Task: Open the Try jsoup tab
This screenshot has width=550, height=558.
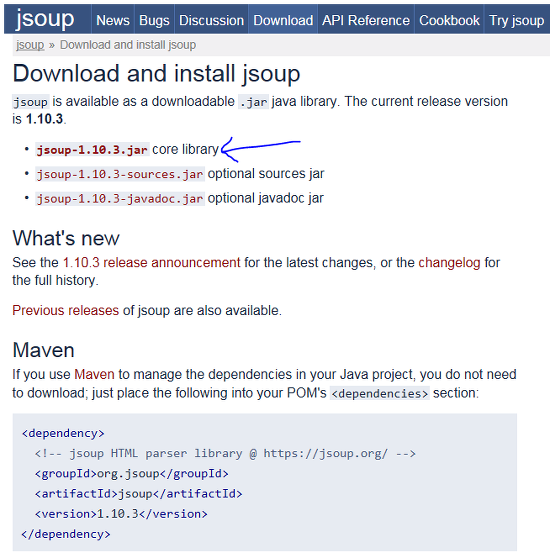Action: coord(517,20)
